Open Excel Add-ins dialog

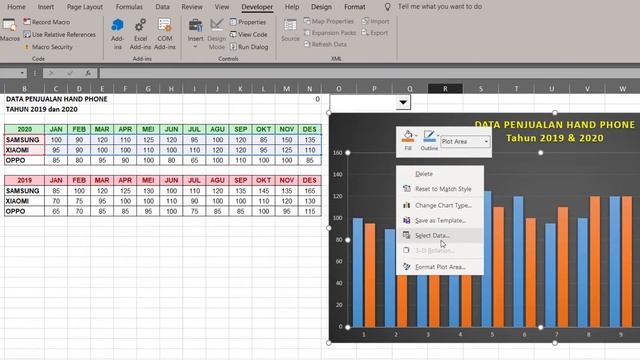(x=140, y=34)
